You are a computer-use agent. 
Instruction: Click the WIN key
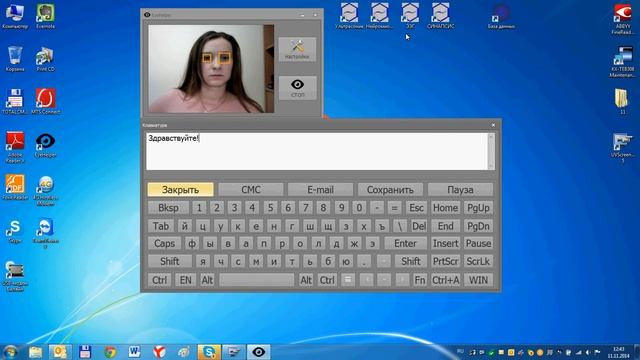[x=478, y=280]
